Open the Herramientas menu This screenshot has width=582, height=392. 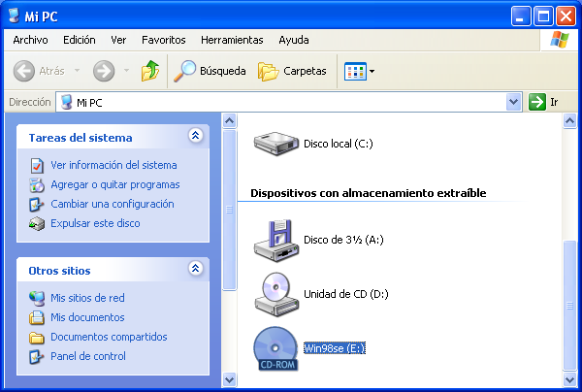(x=232, y=40)
